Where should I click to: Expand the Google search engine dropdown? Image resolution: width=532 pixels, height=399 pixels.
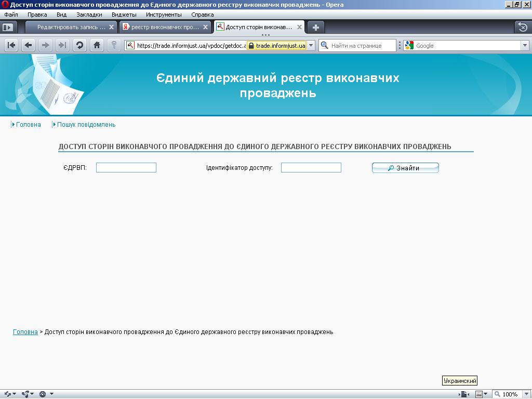coord(525,46)
